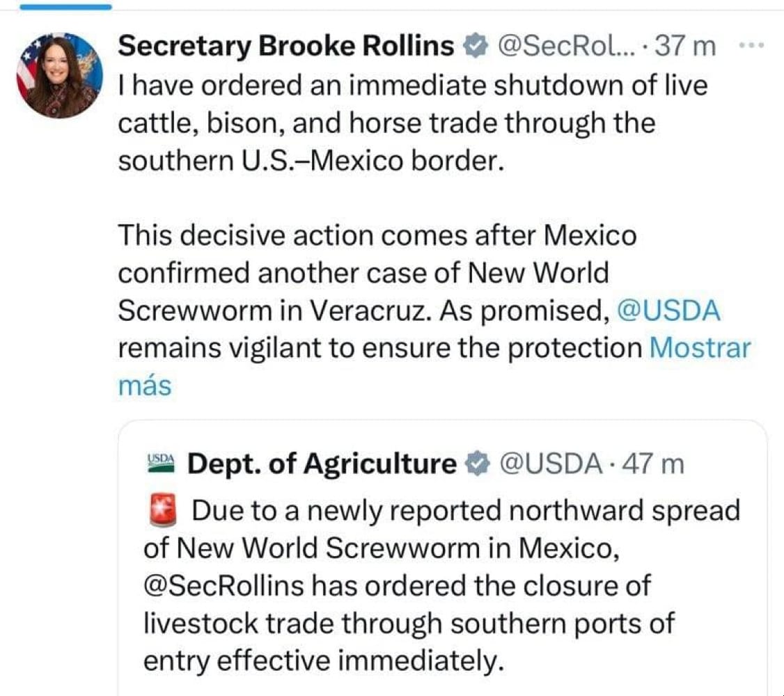Open the quoted USDA tweet body text
This screenshot has height=696, width=784.
pos(441,585)
